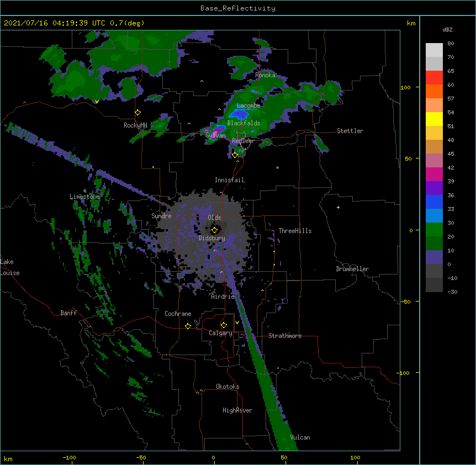Image resolution: width=476 pixels, height=465 pixels.
Task: Click the white plus marker north of Drumheller
Action: (338, 207)
